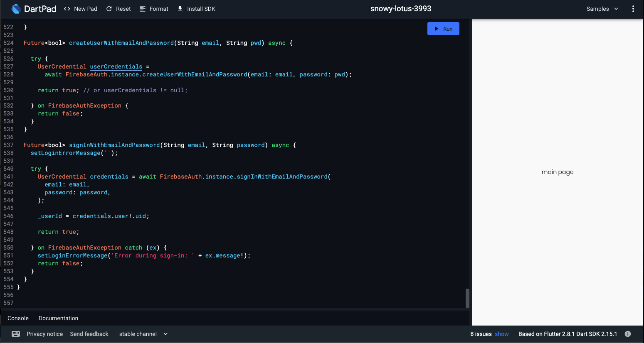
Task: Click the editor vertical scrollbar thumb
Action: (467, 298)
